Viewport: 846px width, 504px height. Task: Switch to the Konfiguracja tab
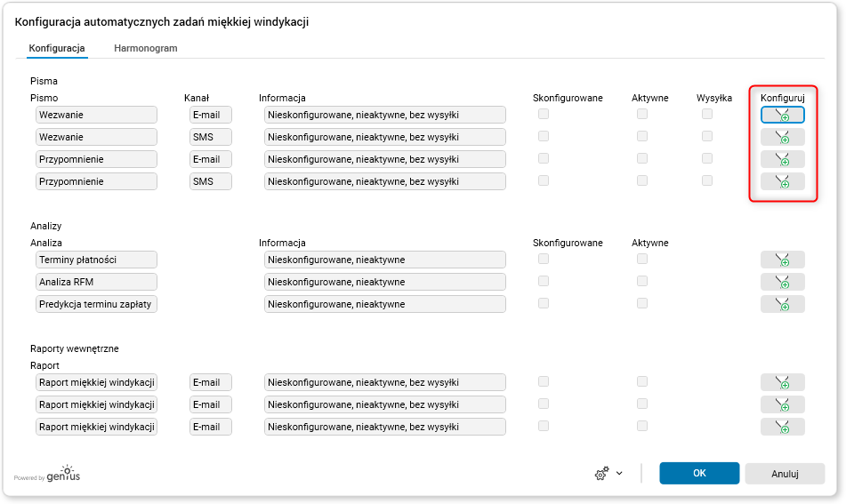[57, 48]
